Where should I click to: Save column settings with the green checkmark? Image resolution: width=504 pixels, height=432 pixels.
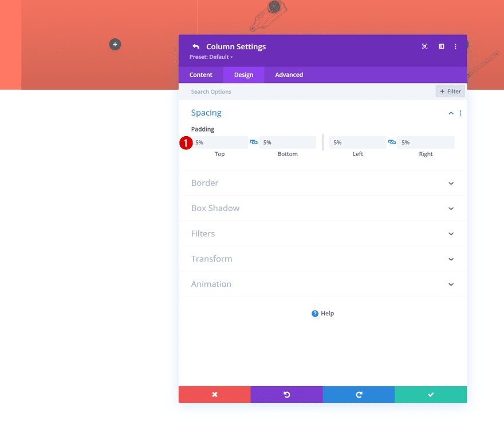point(431,394)
